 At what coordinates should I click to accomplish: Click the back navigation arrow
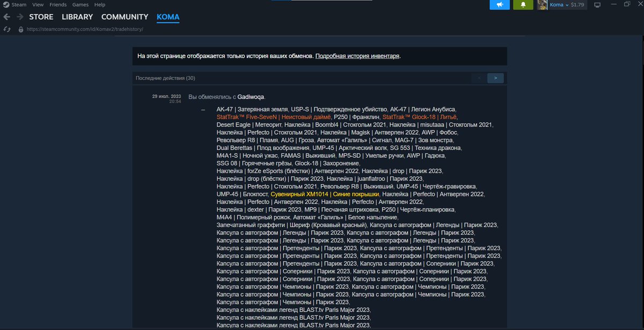pyautogui.click(x=7, y=17)
